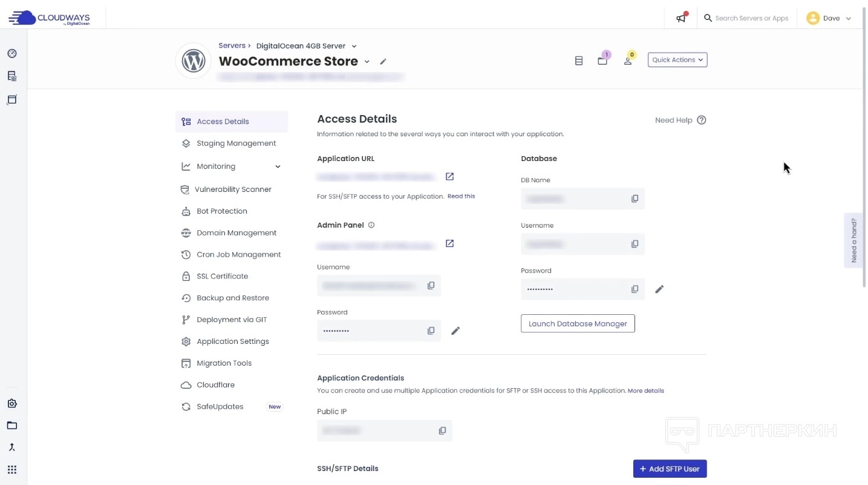The height and width of the screenshot is (485, 868).
Task: Go to SSL Certificate settings
Action: click(x=222, y=276)
